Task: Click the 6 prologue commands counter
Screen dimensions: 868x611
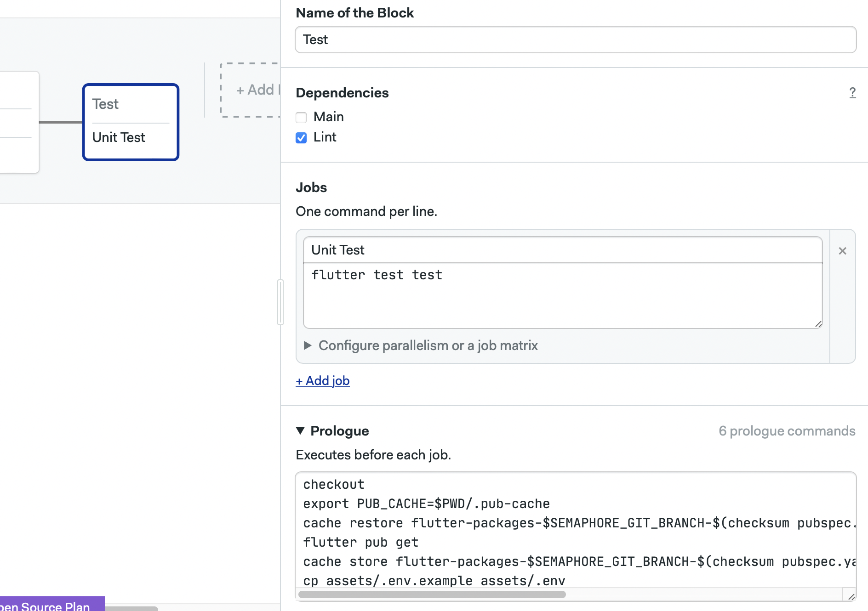Action: (787, 431)
